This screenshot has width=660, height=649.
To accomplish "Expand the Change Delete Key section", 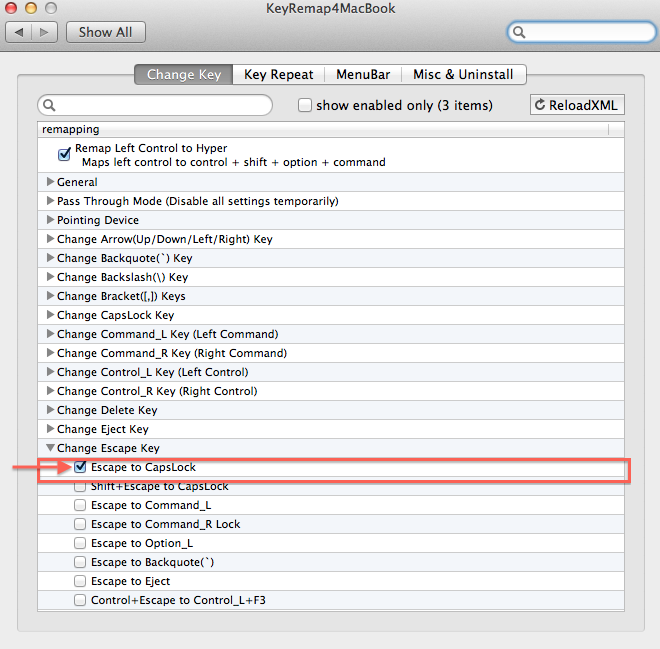I will point(50,410).
